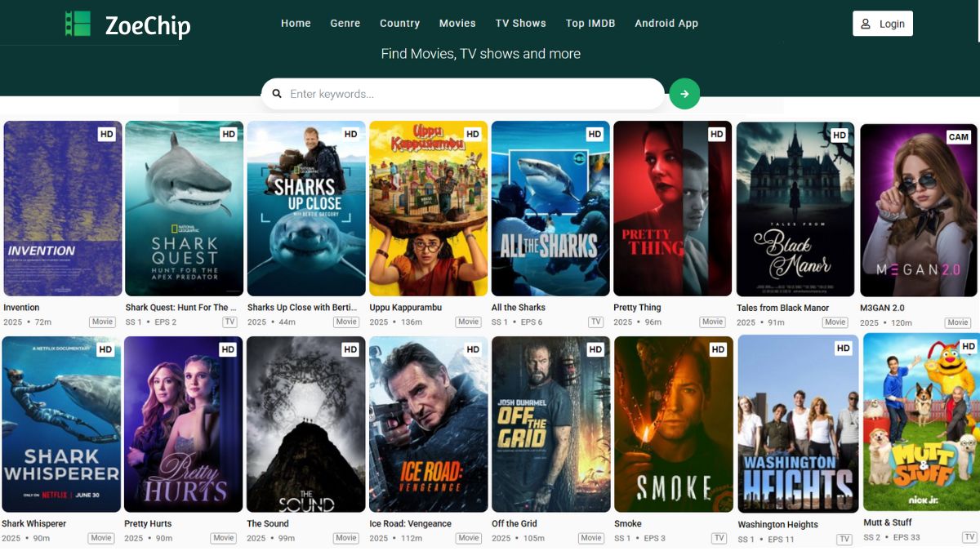Screen dimensions: 980x551
Task: Open the Ice Road: Vengeance poster
Action: tap(429, 424)
